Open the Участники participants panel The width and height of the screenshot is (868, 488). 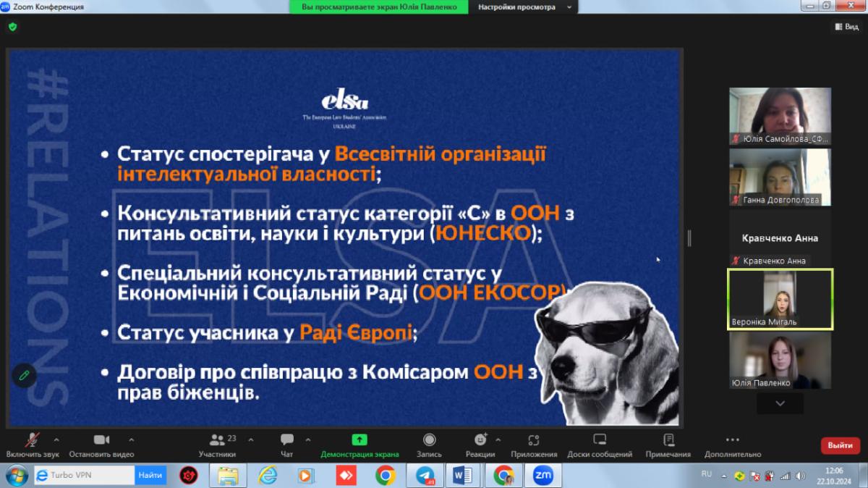(x=217, y=440)
